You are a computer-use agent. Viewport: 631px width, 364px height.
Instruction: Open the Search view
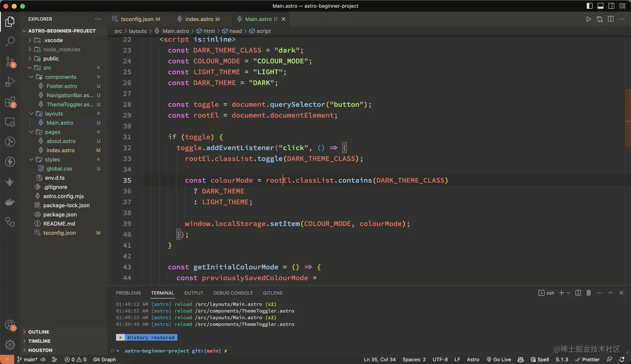10,42
